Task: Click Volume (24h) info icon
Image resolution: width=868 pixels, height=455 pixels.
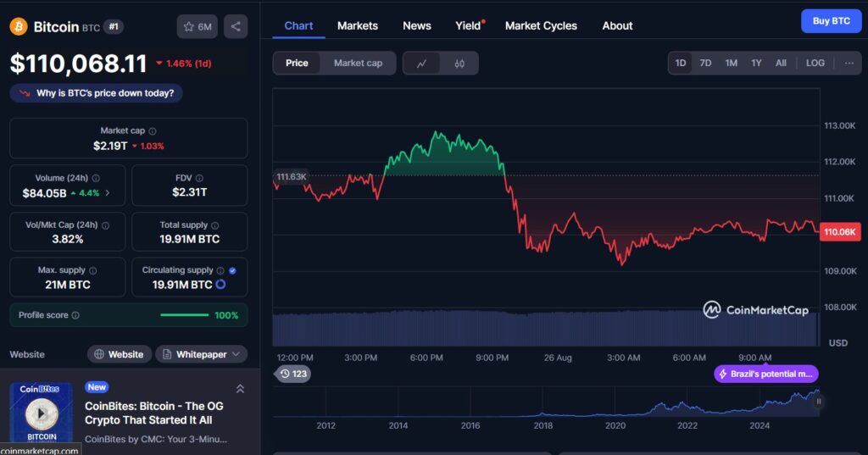Action: (x=96, y=178)
